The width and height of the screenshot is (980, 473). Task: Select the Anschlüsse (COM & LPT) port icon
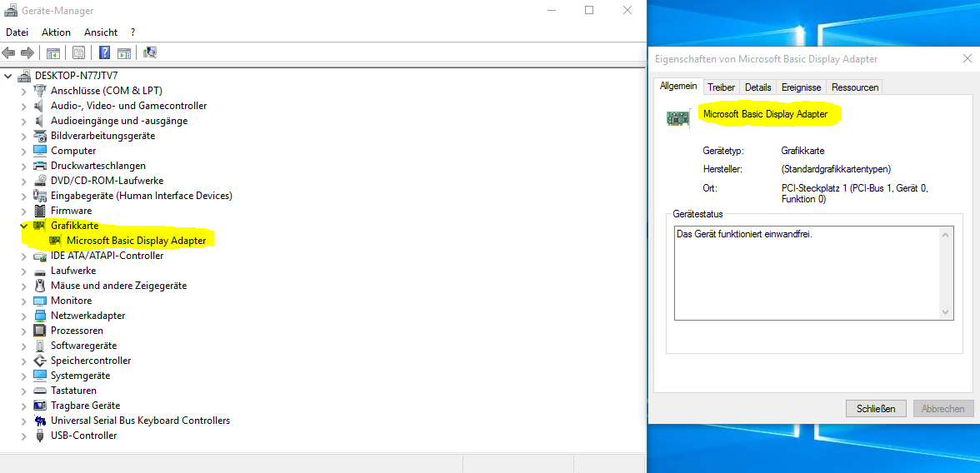pos(40,91)
